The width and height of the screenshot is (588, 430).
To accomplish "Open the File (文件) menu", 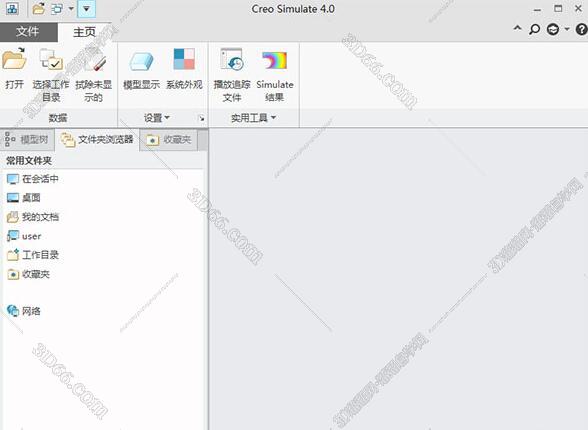I will 28,32.
